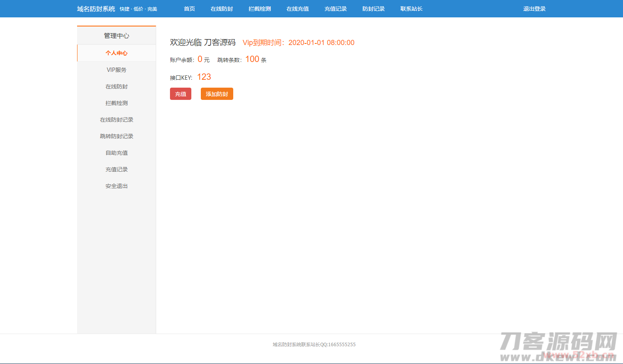Open 充值记录 in the top navbar
Image resolution: width=623 pixels, height=364 pixels.
(336, 9)
